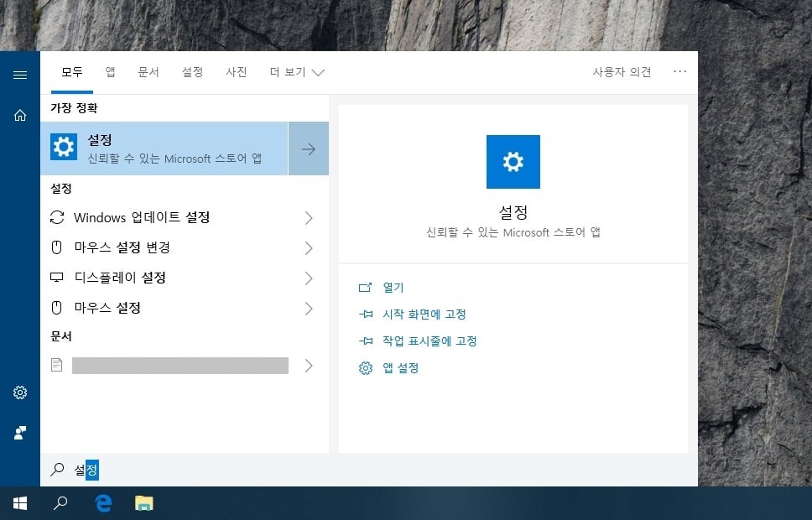Image resolution: width=812 pixels, height=520 pixels.
Task: Click the search input field containing 설정
Action: tap(369, 470)
